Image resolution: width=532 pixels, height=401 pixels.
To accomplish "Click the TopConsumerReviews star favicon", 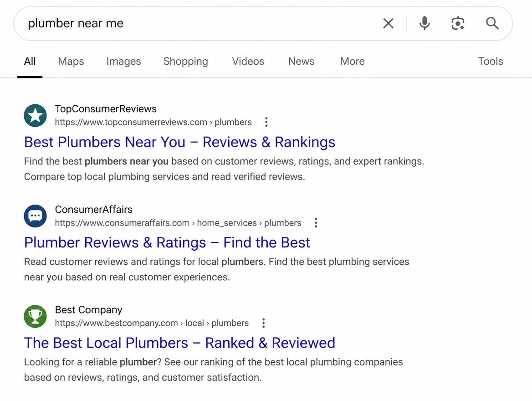I will [35, 115].
